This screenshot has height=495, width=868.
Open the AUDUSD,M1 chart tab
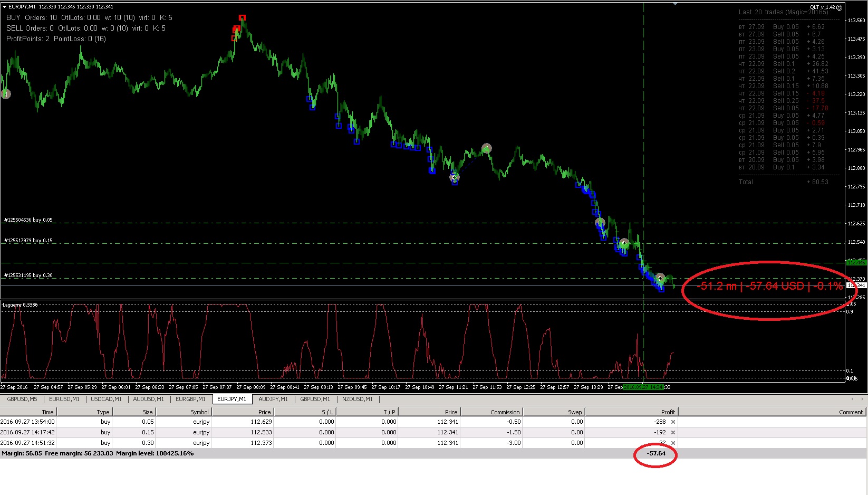(x=149, y=399)
